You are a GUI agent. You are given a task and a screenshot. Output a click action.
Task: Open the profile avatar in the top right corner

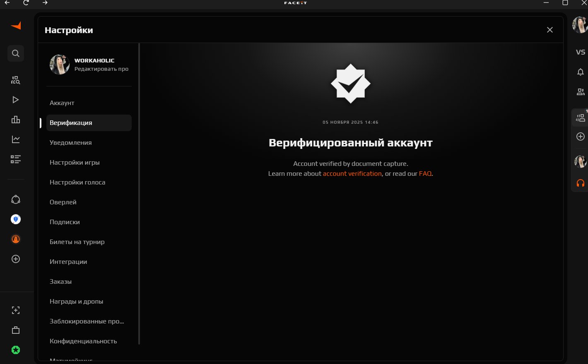click(x=580, y=25)
